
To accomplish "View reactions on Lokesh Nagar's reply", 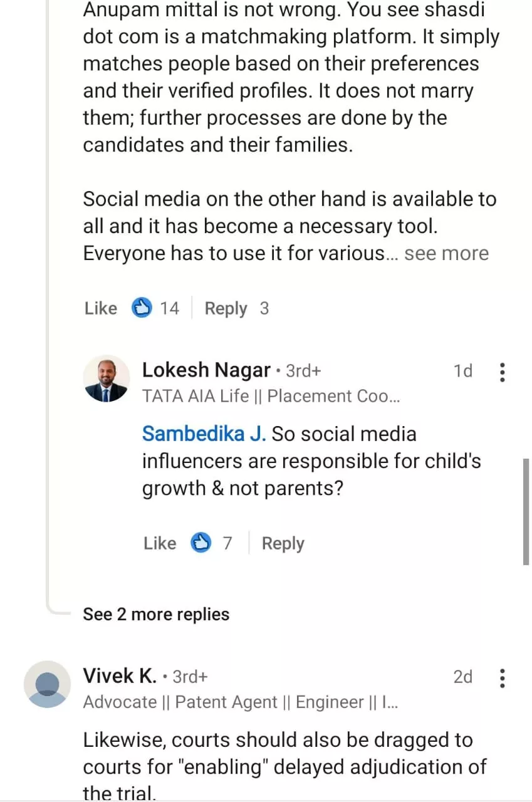I will click(201, 543).
